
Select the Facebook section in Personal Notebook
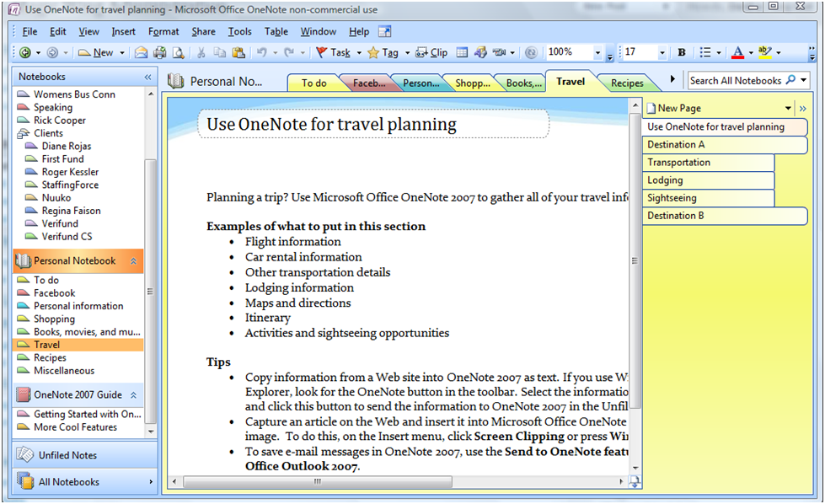click(54, 293)
